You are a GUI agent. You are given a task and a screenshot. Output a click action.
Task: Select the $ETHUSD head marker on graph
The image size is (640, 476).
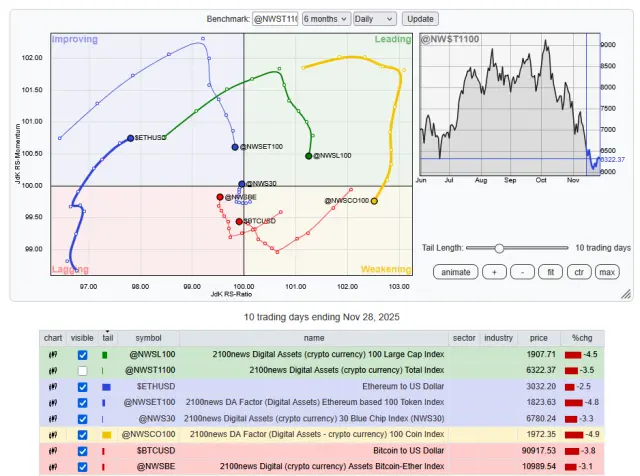[x=130, y=138]
